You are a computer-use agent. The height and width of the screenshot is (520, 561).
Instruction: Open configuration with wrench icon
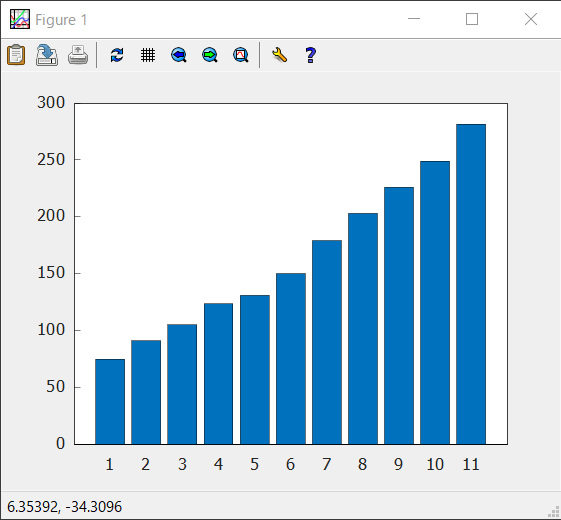pos(279,55)
